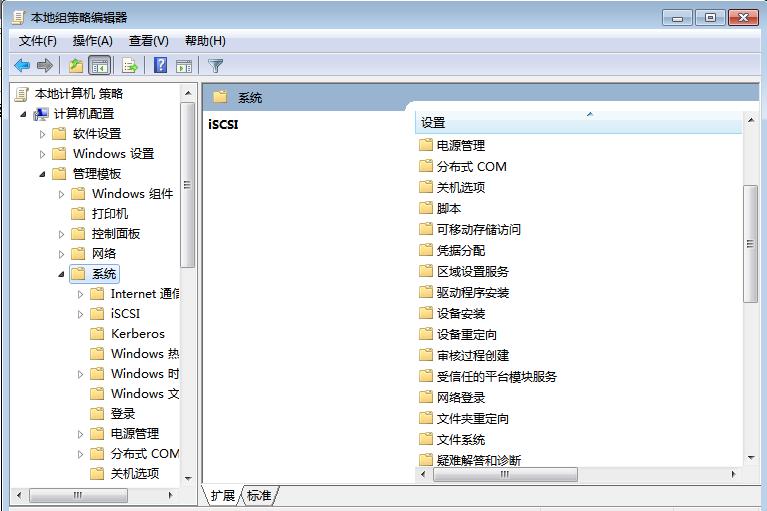Click the 设备安装 folder icon in list
The image size is (767, 511).
tap(426, 313)
